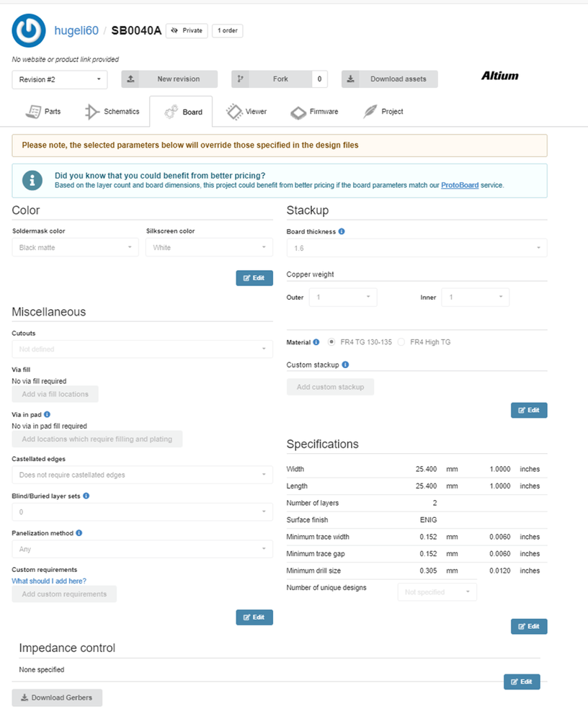Screen dimensions: 588x719
Task: Click Edit under the Color section
Action: 254,278
